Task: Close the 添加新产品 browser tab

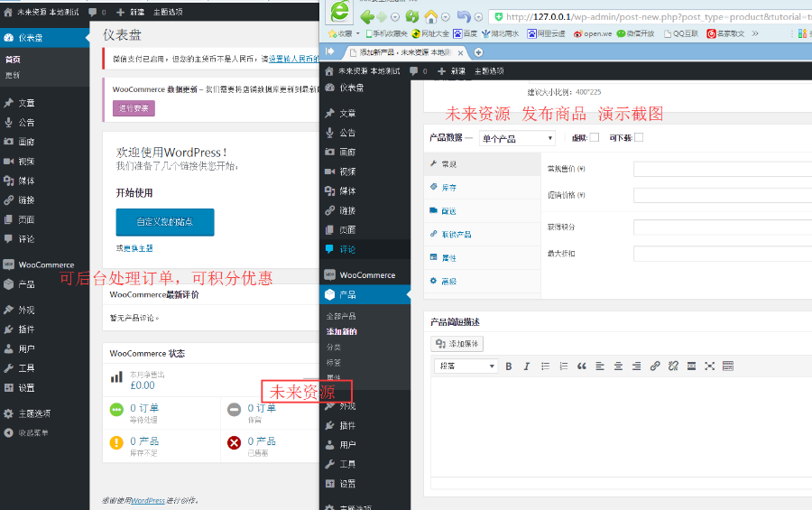Action: pos(460,52)
